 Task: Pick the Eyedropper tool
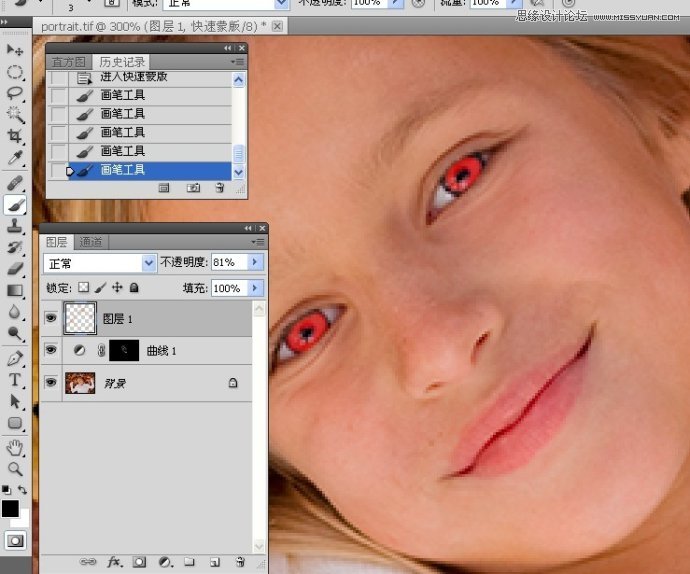click(15, 158)
